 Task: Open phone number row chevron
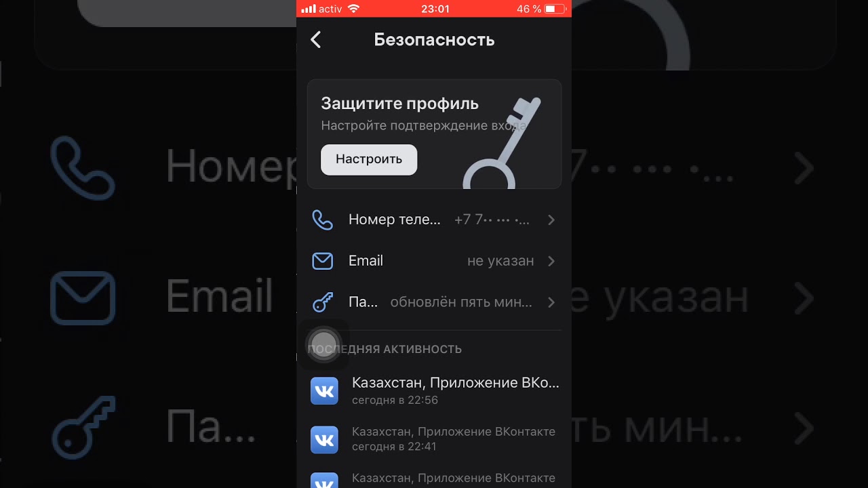coord(551,220)
